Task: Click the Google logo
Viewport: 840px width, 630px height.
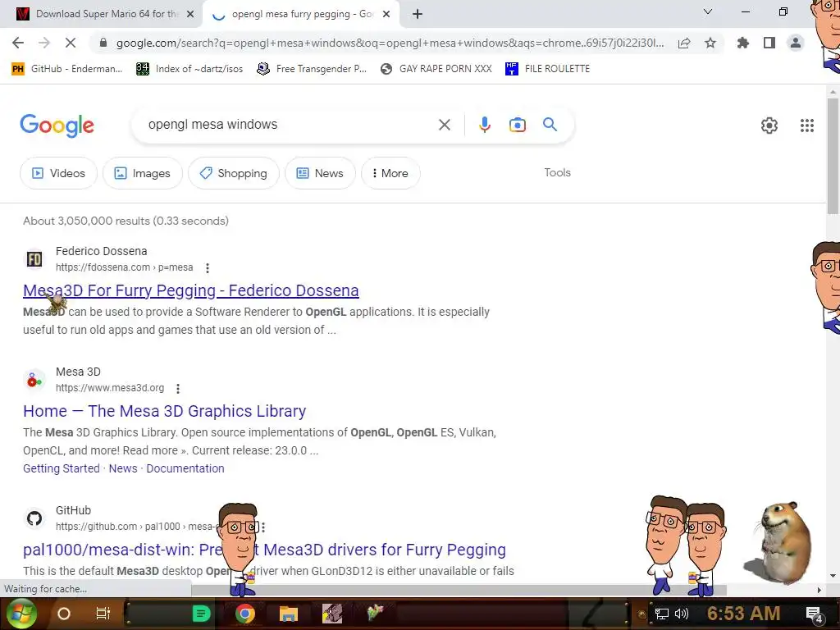Action: [x=57, y=126]
